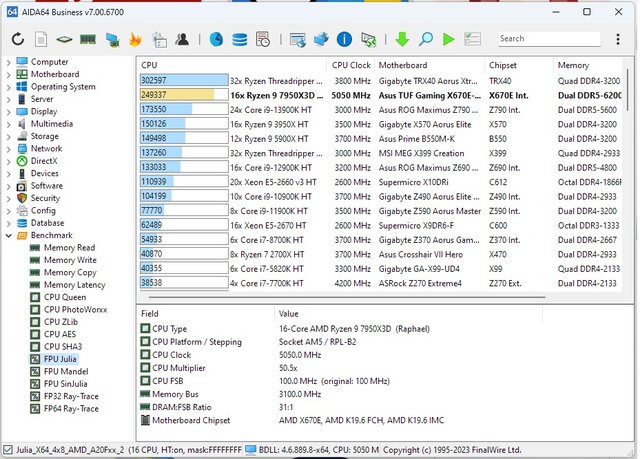Collapse the Benchmark tree node
This screenshot has height=459, width=640.
click(x=9, y=236)
